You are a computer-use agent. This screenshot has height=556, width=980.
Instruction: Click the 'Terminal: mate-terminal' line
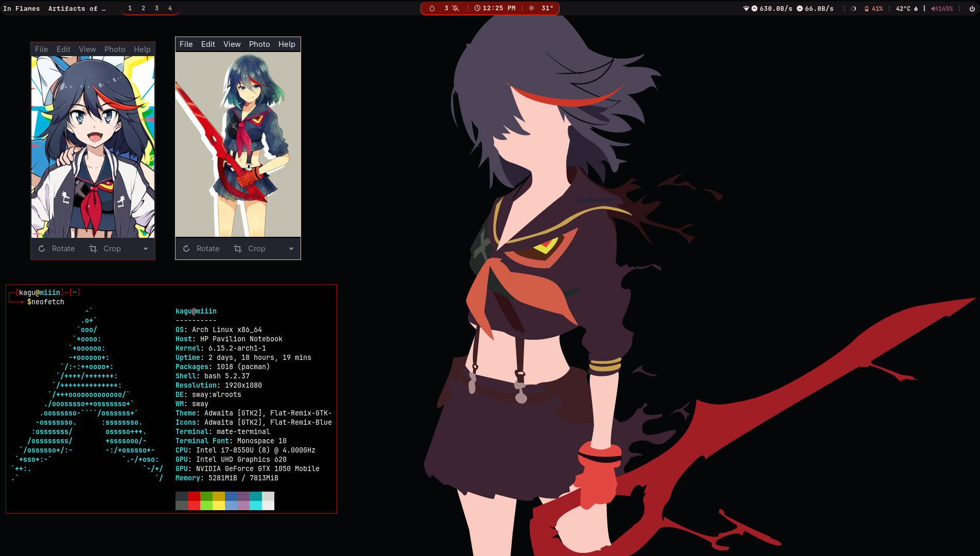[223, 432]
